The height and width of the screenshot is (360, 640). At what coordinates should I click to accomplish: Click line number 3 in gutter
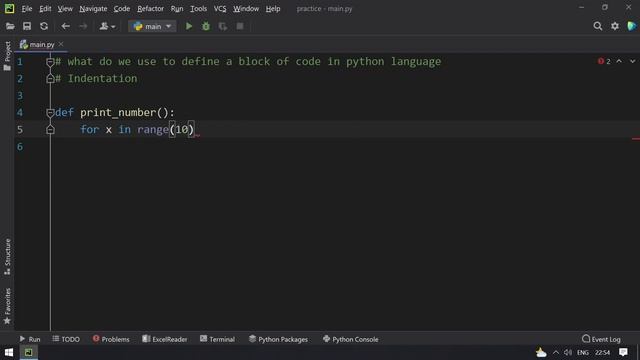point(20,96)
